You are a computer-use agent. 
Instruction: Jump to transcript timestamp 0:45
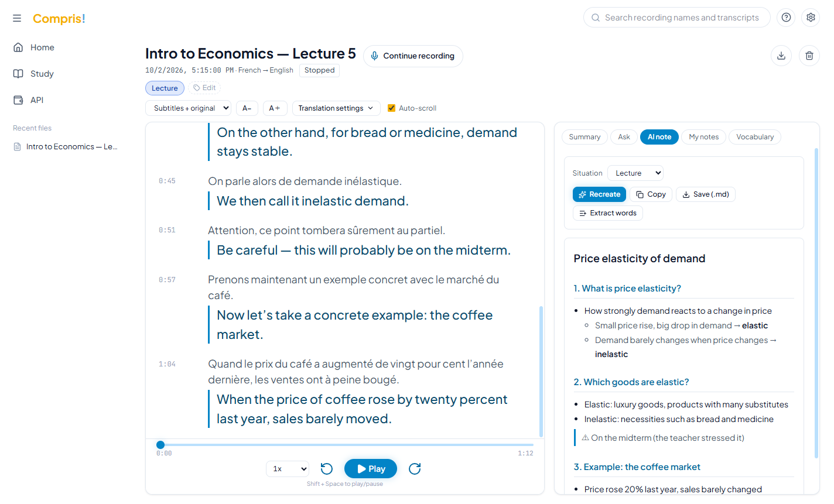coord(167,181)
